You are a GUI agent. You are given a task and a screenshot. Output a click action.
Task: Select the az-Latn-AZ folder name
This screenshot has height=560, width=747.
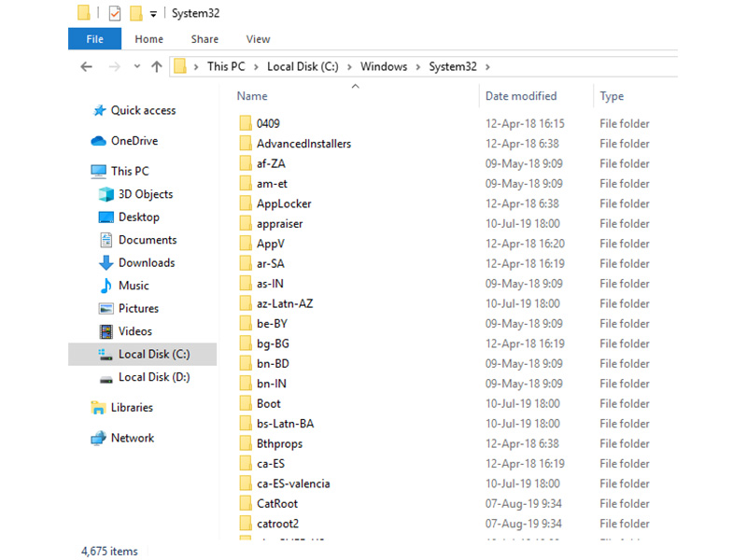(x=285, y=304)
